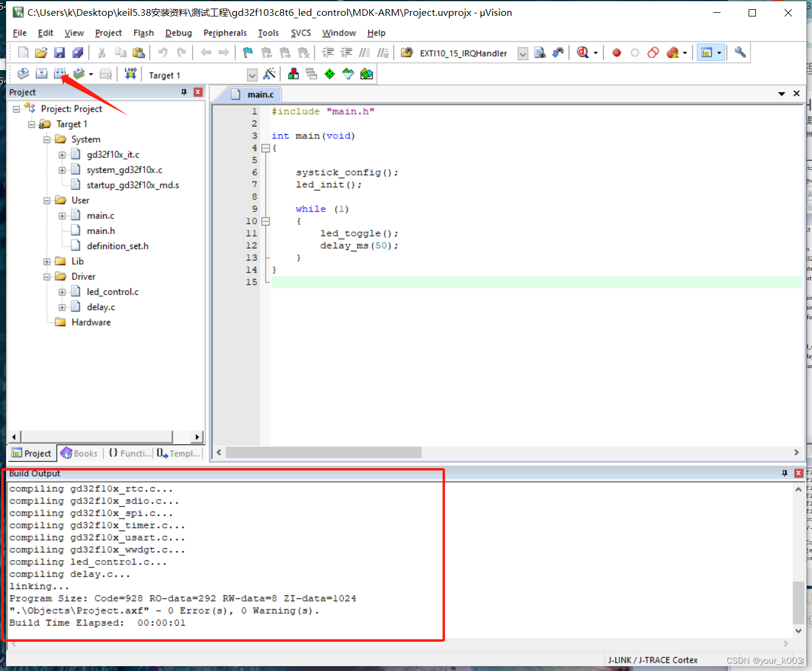The width and height of the screenshot is (812, 671).
Task: Click the Kill all breakpoints icon
Action: click(x=672, y=53)
